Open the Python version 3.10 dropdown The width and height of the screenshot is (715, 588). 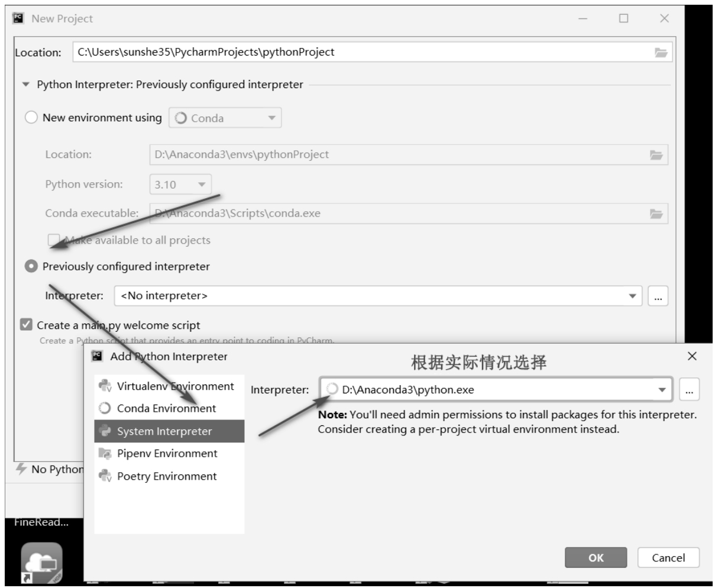[x=180, y=184]
